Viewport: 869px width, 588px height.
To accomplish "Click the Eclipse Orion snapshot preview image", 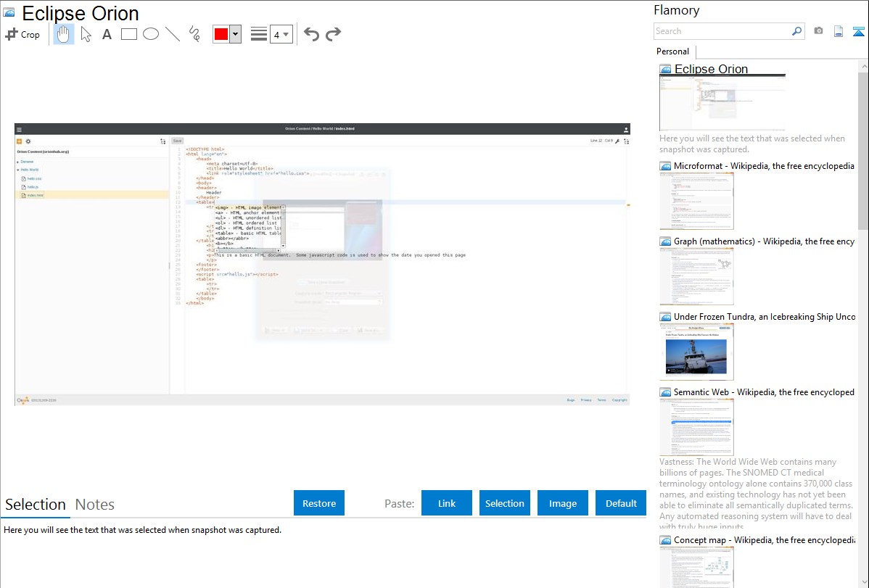I will pos(322,265).
